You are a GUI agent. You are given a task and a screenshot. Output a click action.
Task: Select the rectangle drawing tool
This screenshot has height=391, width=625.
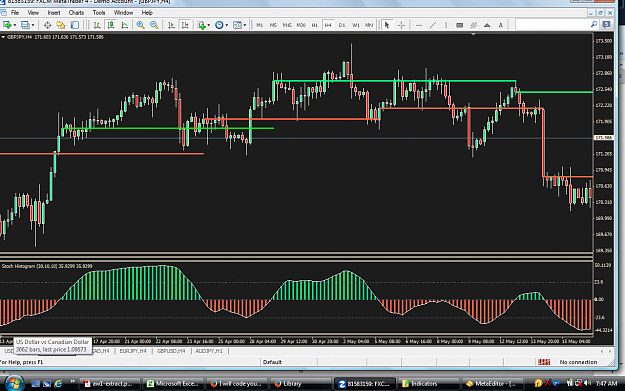460,25
